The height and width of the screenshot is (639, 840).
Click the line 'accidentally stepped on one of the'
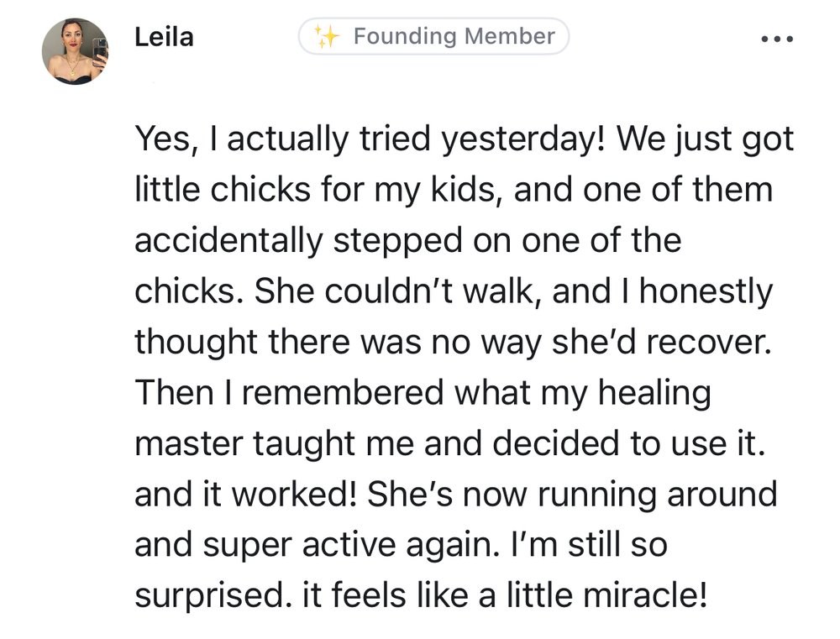coord(407,240)
